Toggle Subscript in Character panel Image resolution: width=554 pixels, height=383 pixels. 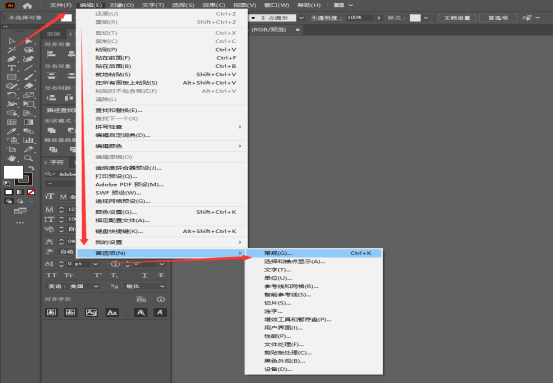click(x=114, y=275)
